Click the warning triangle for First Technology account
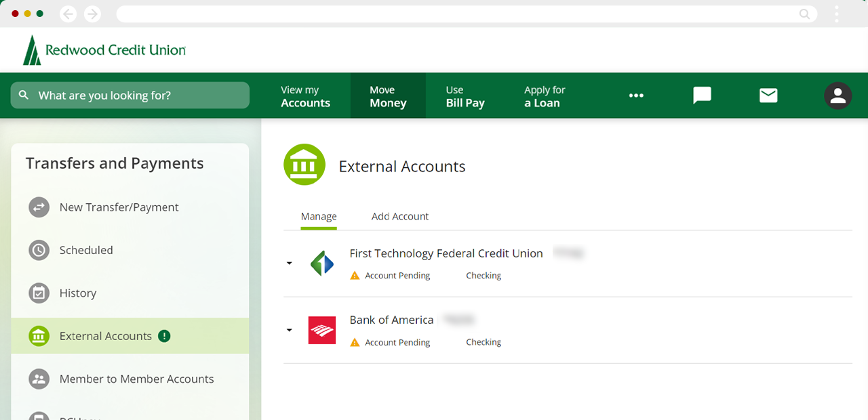This screenshot has width=868, height=420. click(355, 276)
